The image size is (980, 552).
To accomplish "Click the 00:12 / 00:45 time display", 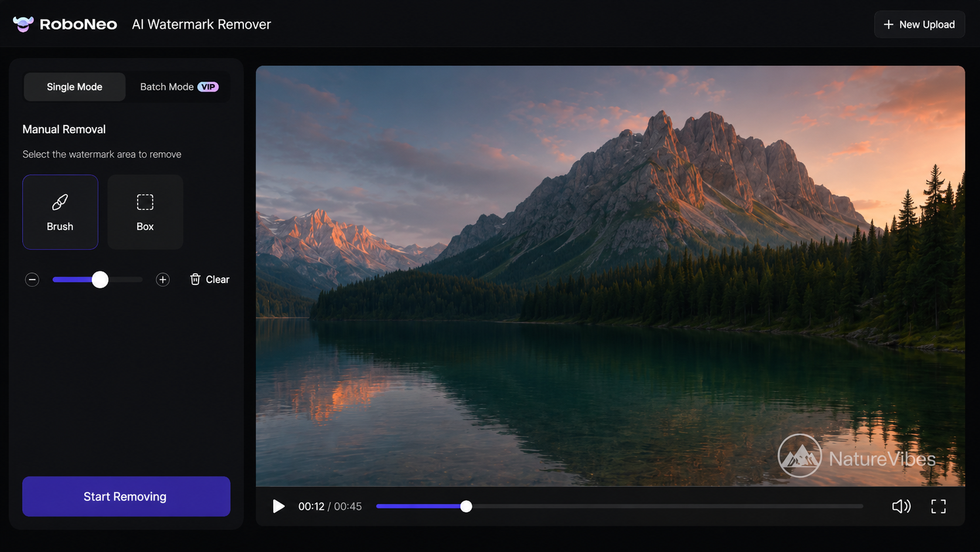I will [330, 506].
